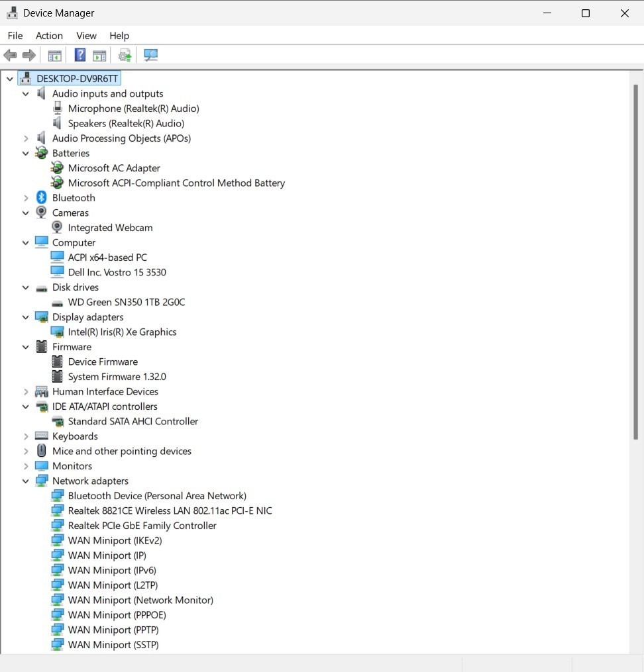The height and width of the screenshot is (672, 644).
Task: Click the Firmware chip category icon
Action: click(42, 346)
